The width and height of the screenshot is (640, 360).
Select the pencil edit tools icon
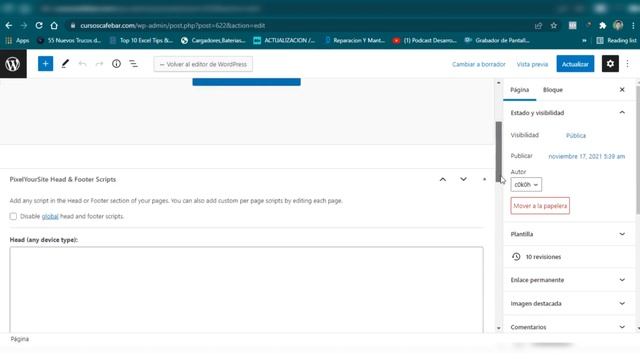tap(65, 64)
